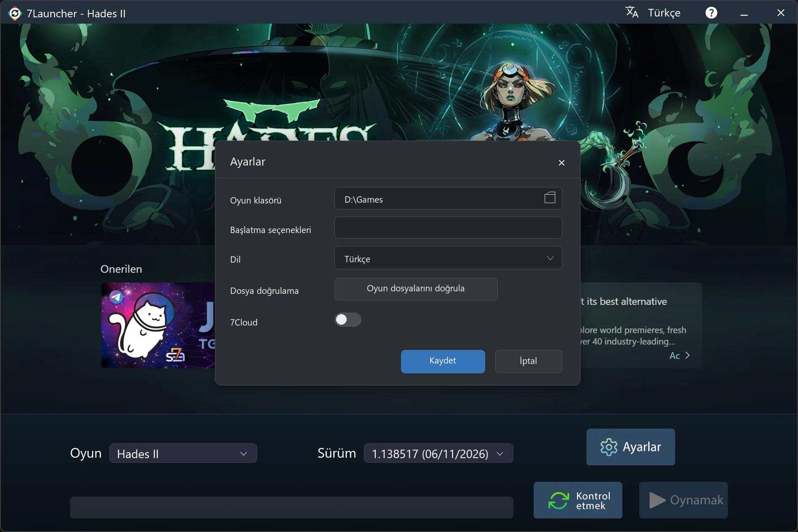Expand the Dil language dropdown

(448, 258)
